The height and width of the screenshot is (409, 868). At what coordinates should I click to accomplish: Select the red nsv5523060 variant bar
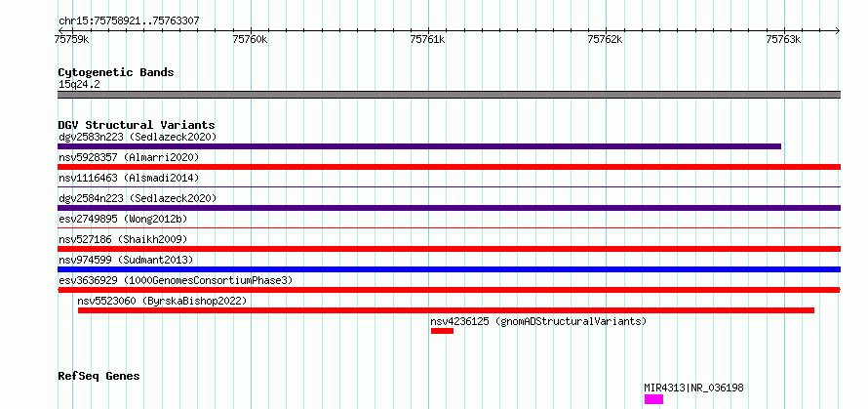click(x=446, y=310)
